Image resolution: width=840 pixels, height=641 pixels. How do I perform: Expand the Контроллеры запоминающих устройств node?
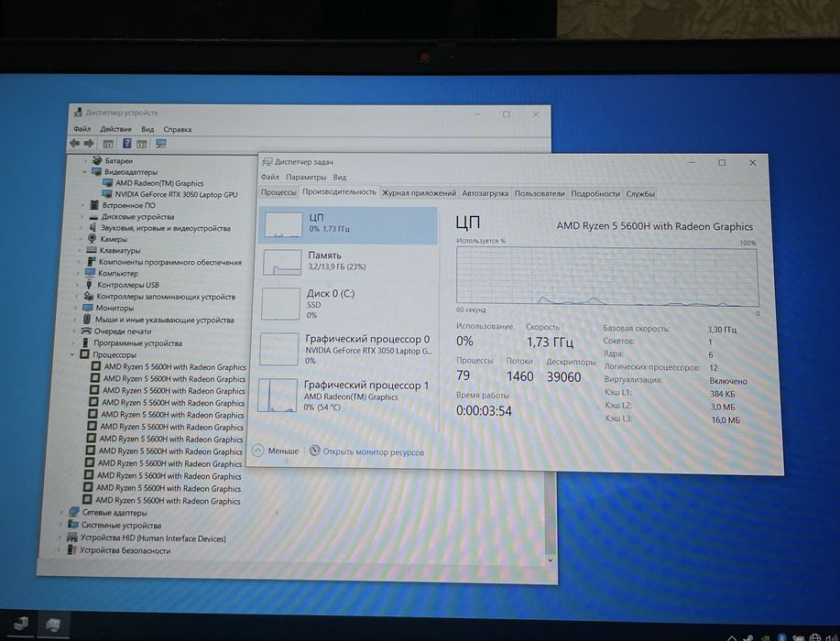point(76,296)
